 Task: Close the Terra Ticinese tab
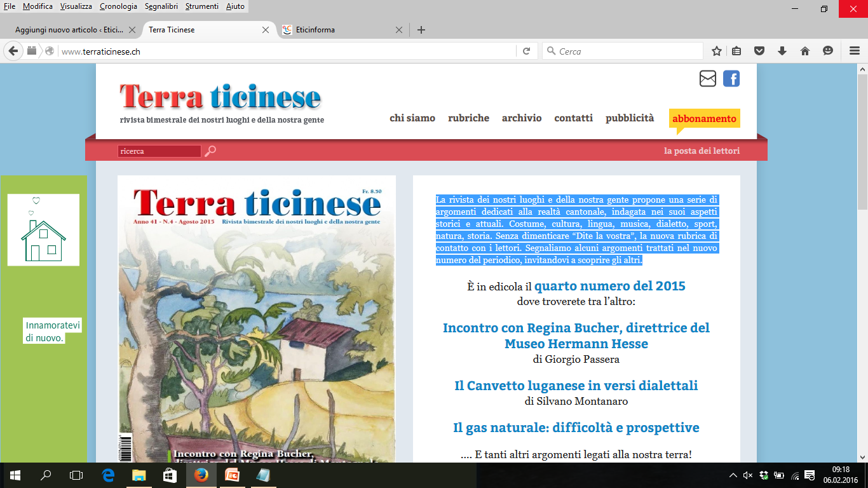(266, 30)
